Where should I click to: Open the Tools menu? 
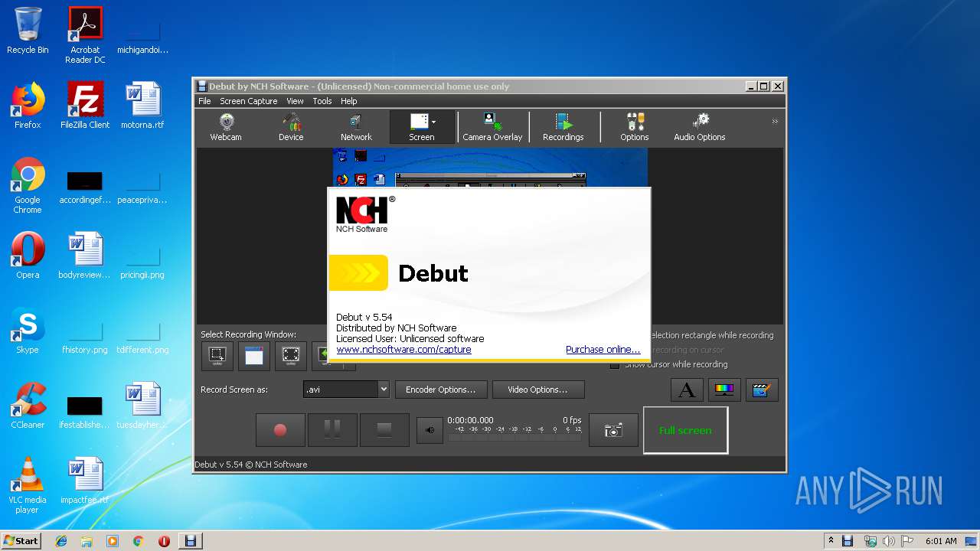[322, 101]
